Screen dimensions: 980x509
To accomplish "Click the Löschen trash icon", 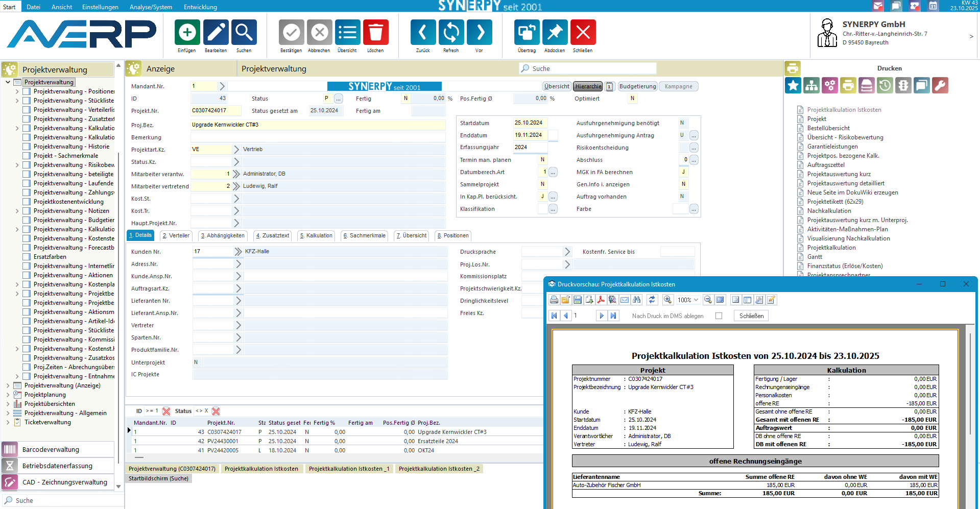I will tap(375, 33).
